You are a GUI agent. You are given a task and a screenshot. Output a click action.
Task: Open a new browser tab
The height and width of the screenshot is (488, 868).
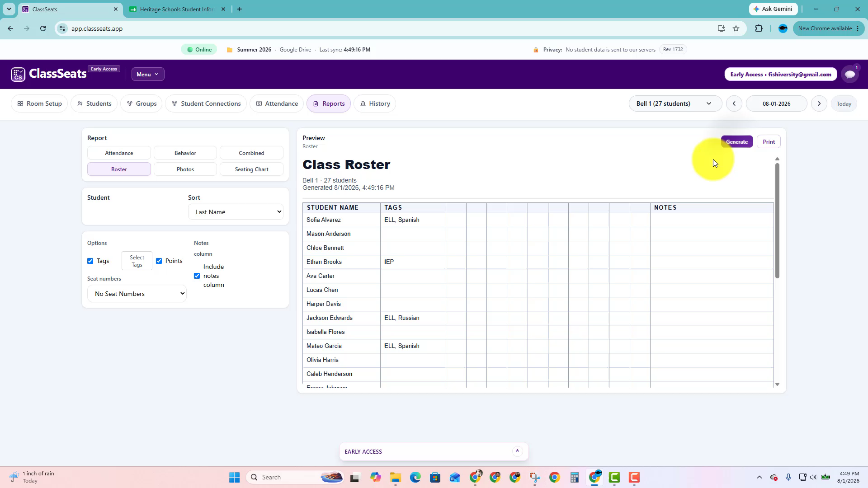240,9
